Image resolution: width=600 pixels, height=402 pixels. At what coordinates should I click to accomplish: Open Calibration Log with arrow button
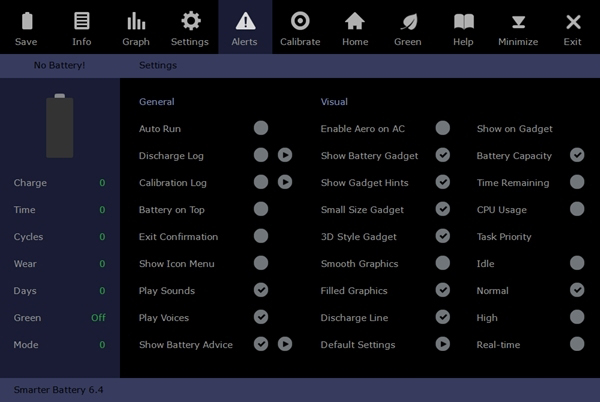point(285,182)
